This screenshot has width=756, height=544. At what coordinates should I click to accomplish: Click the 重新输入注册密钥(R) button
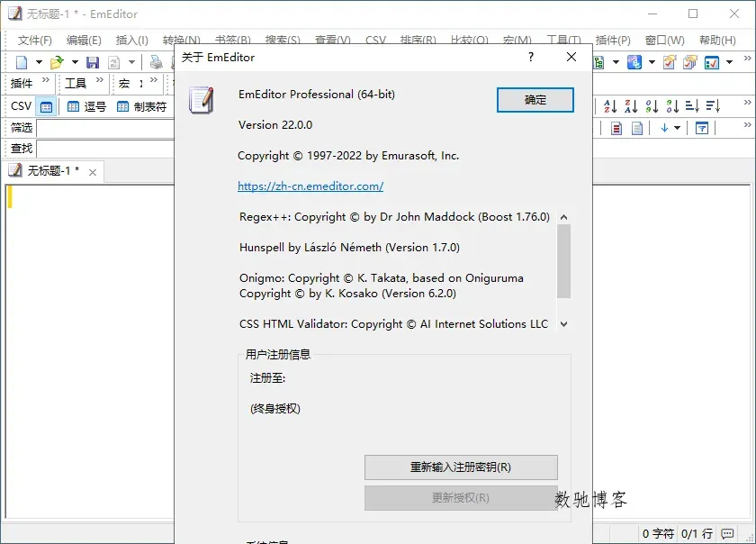click(x=461, y=467)
